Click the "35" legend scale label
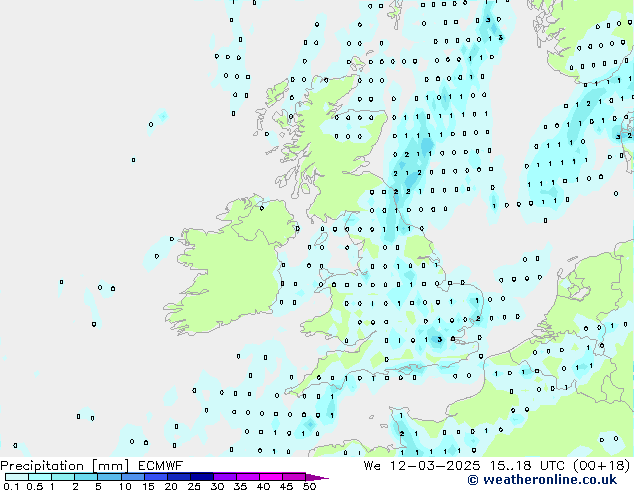The height and width of the screenshot is (490, 634). [x=240, y=486]
